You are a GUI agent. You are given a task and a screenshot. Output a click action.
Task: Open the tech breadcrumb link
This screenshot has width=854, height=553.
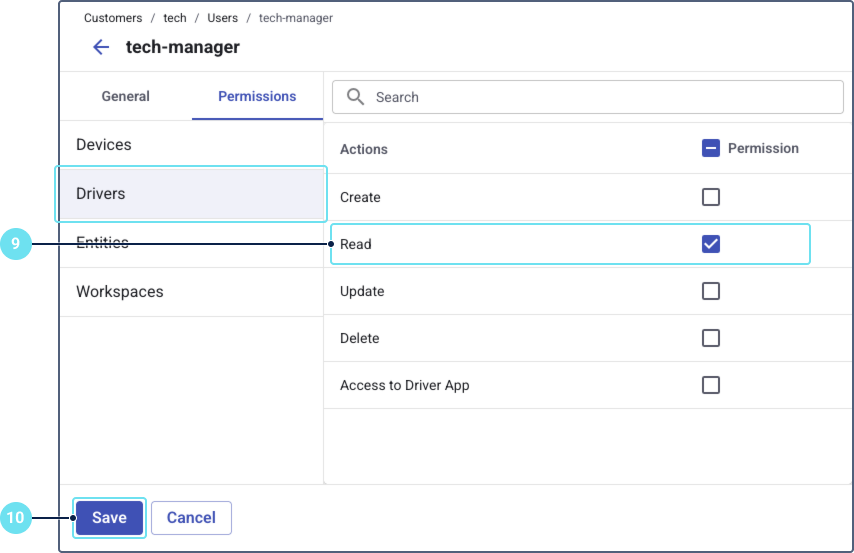(175, 18)
